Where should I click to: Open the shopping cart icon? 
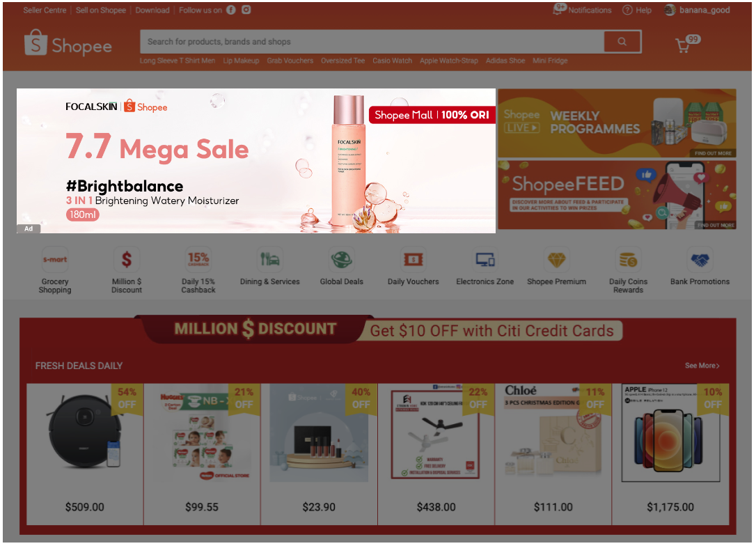coord(682,46)
